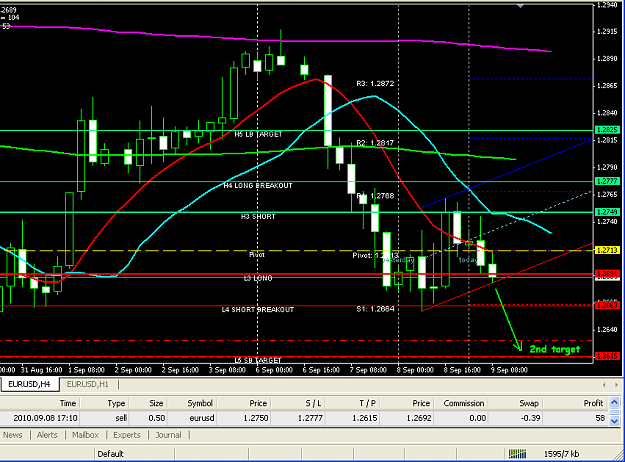Screen dimensions: 625x462
Task: Select the Experts tab
Action: pos(127,435)
